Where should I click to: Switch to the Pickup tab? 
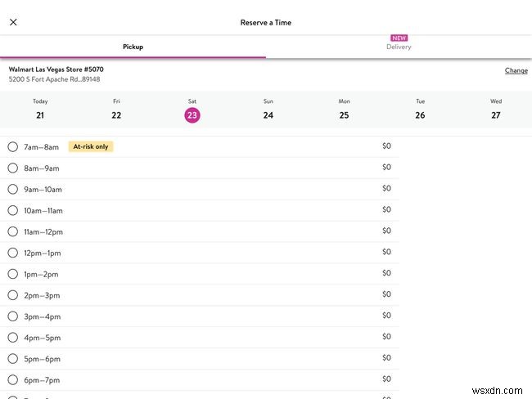tap(133, 47)
